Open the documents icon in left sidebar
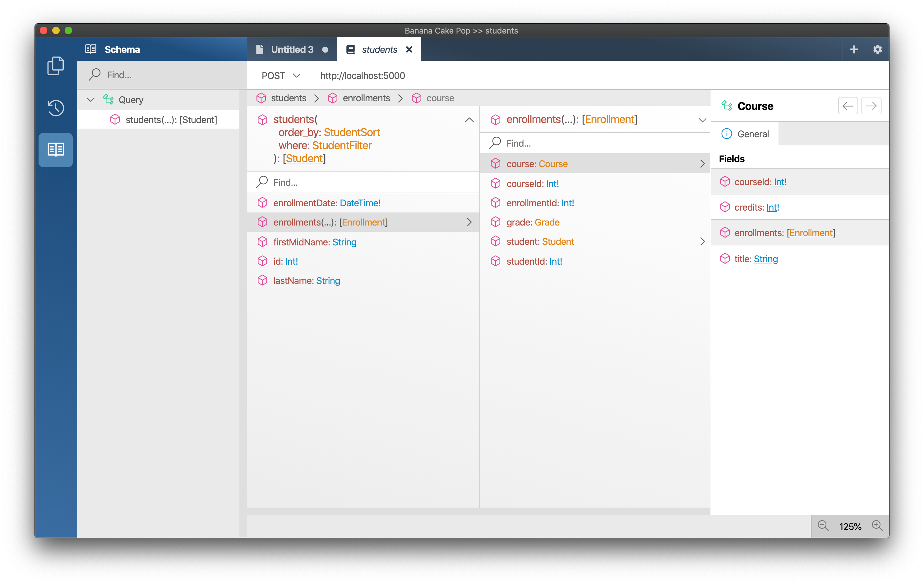 point(55,66)
